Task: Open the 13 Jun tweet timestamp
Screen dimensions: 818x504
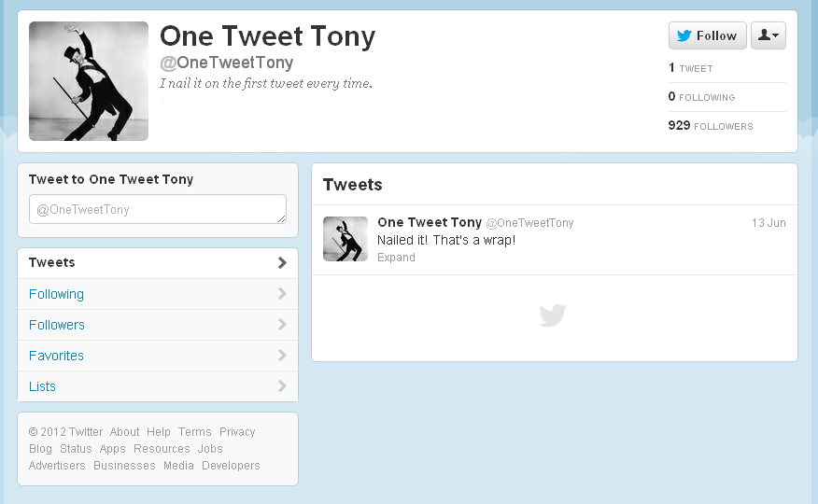Action: 769,223
